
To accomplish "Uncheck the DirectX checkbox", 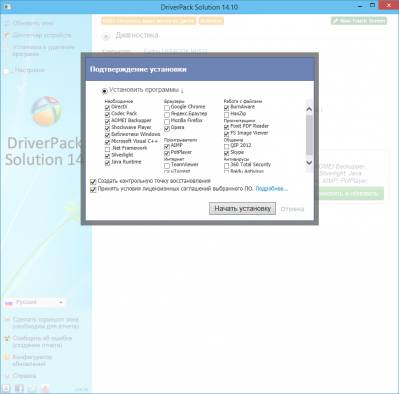I will [107, 108].
